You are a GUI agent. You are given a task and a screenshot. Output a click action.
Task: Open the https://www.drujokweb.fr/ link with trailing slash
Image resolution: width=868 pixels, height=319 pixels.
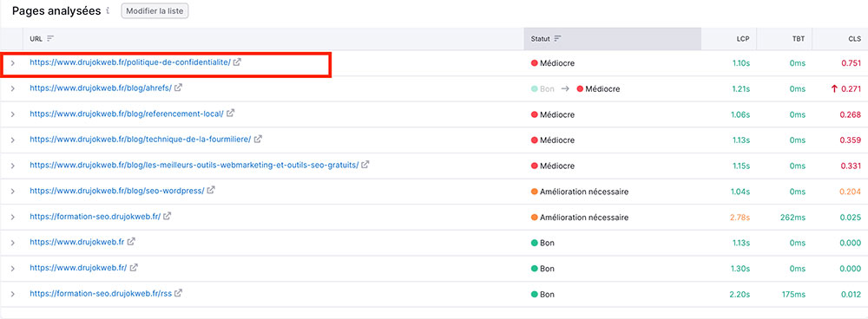point(78,268)
